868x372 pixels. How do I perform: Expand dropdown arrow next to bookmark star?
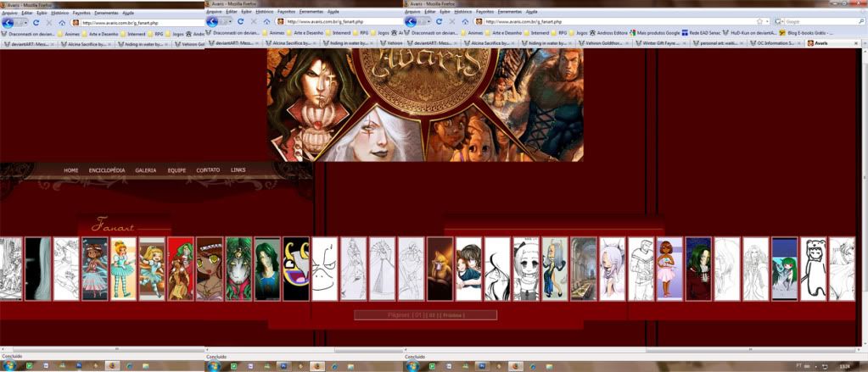pos(767,21)
